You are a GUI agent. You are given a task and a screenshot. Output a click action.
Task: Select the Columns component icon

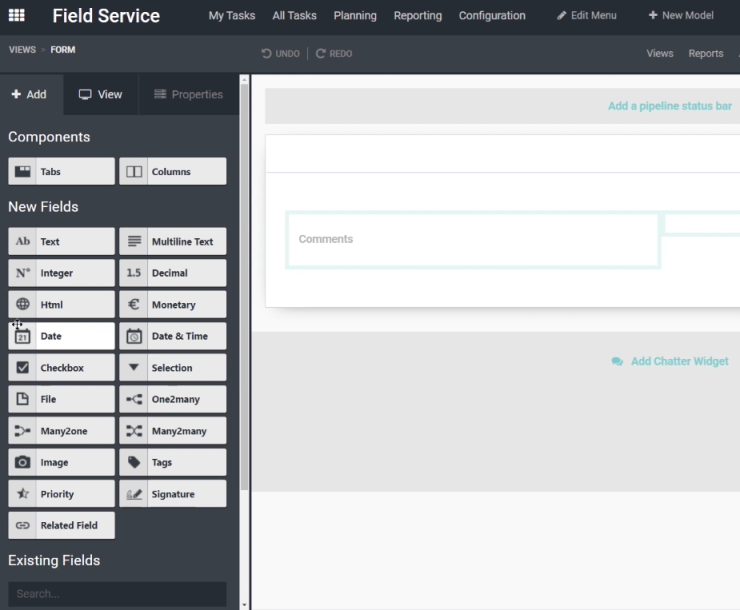click(x=134, y=171)
